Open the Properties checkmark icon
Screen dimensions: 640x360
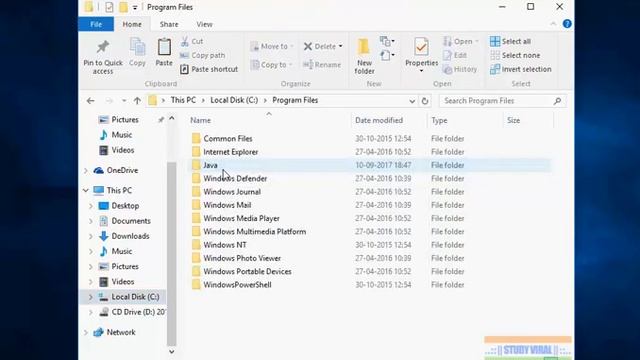[421, 47]
